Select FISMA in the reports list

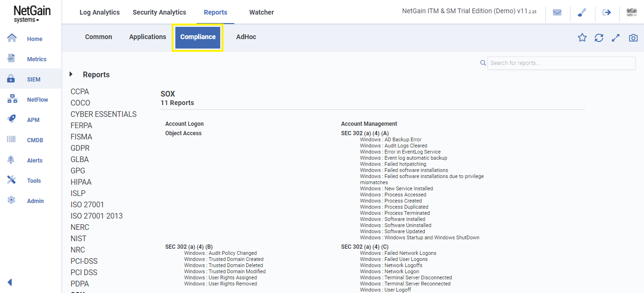[82, 137]
